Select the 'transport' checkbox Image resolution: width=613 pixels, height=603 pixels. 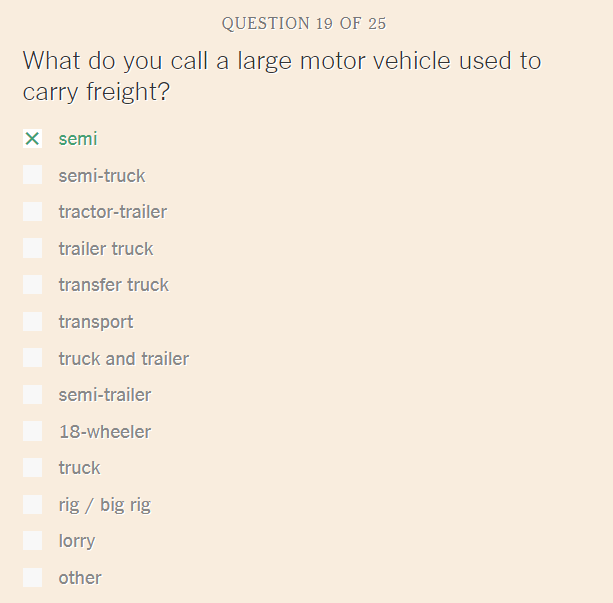32,321
